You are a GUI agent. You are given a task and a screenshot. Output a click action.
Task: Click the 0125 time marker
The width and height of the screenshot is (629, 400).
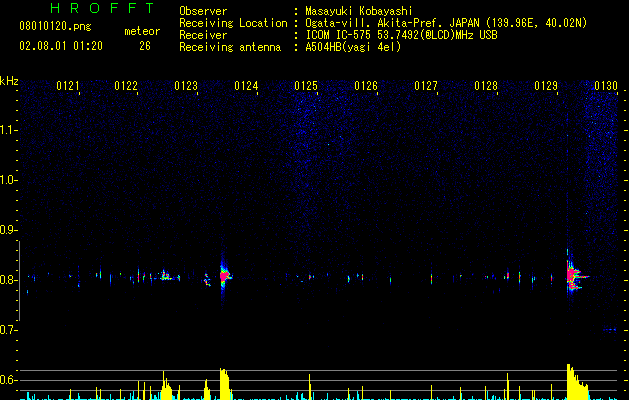(306, 86)
